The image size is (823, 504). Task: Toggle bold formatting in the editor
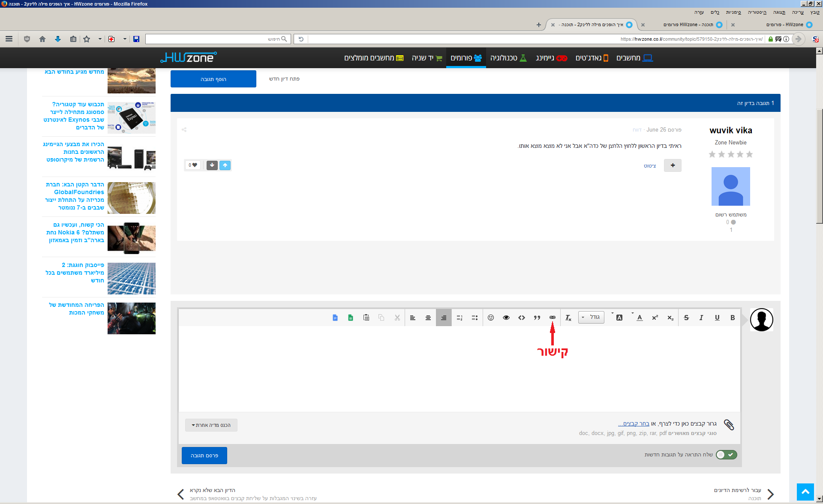[733, 318]
